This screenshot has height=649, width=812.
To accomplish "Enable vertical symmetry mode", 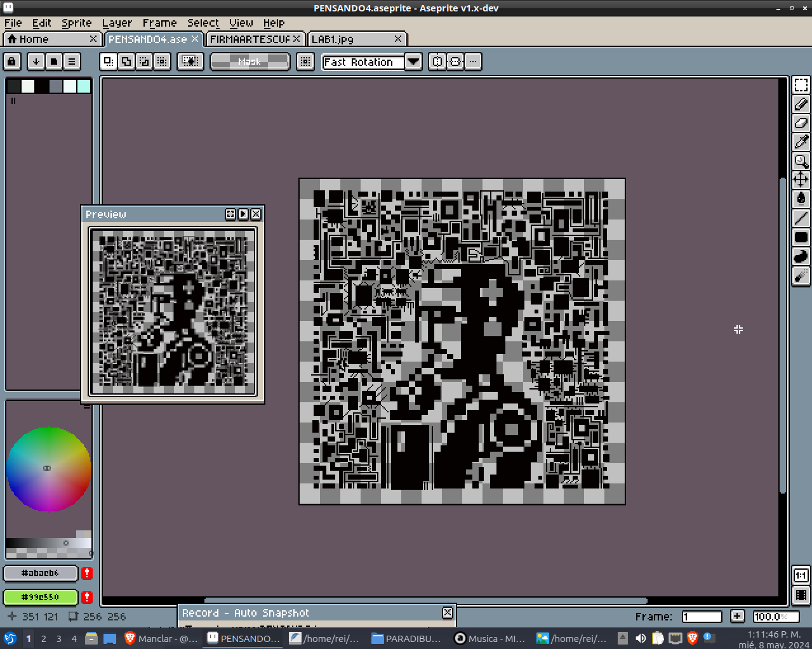I will [455, 62].
